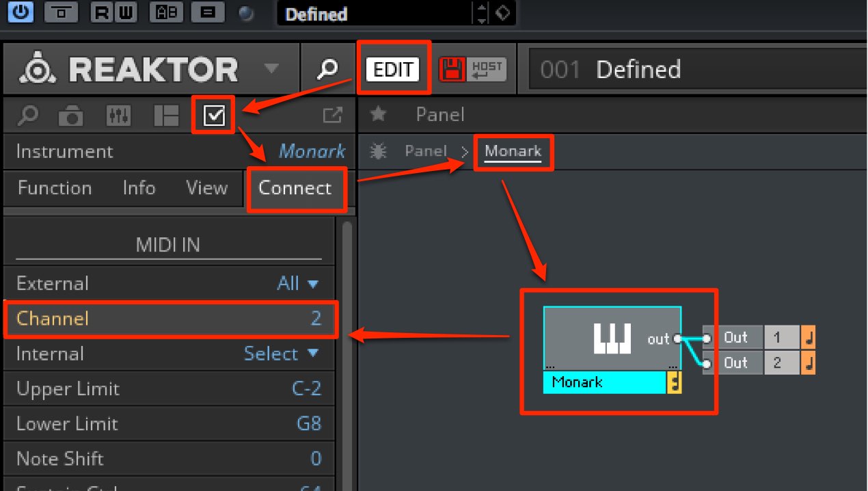
Task: Click the Write automation W button
Action: click(127, 12)
